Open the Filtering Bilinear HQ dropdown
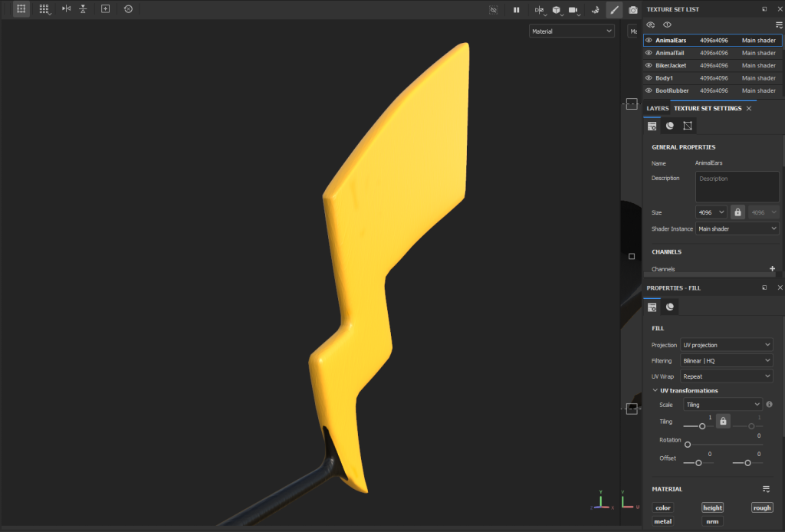The image size is (785, 532). (x=726, y=360)
